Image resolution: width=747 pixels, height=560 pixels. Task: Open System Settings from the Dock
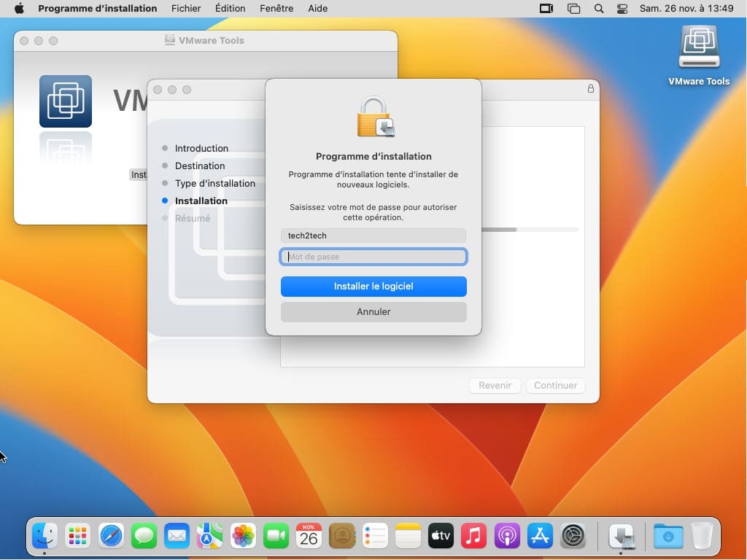pos(573,536)
